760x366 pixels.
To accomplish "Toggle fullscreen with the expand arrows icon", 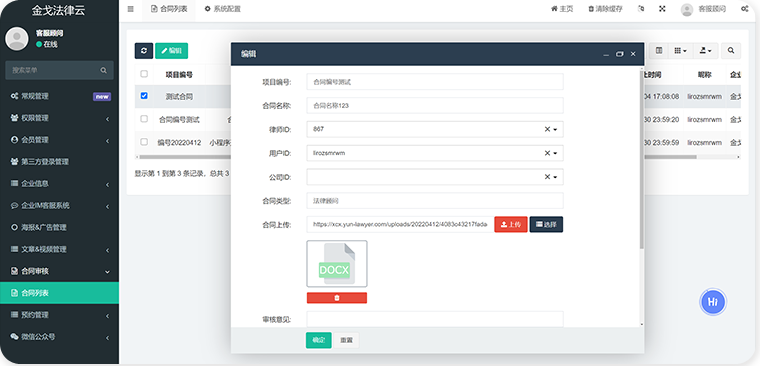I will point(662,9).
